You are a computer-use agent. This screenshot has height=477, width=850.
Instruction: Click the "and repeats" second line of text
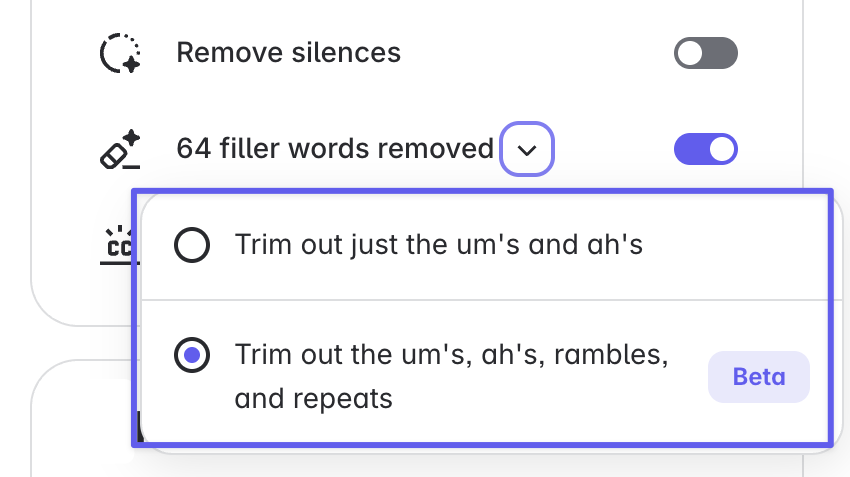(313, 399)
